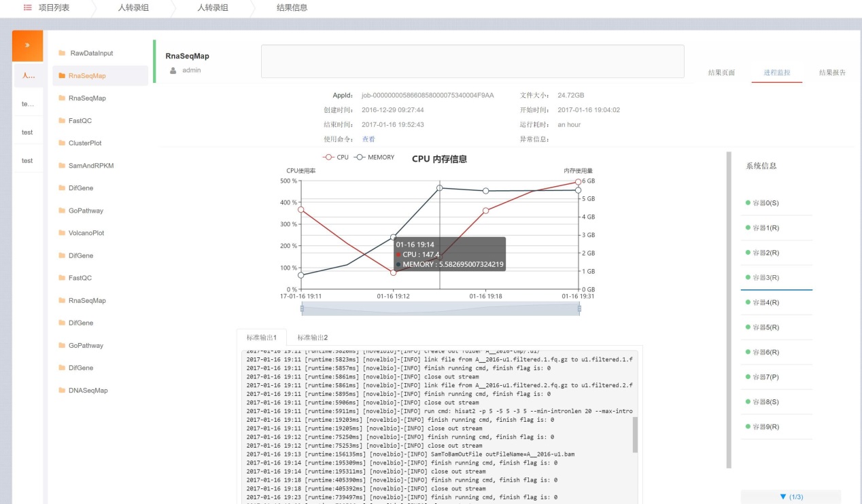Open the DNASeqMap folder at list bottom
Screen dimensions: 862x504
[88, 391]
